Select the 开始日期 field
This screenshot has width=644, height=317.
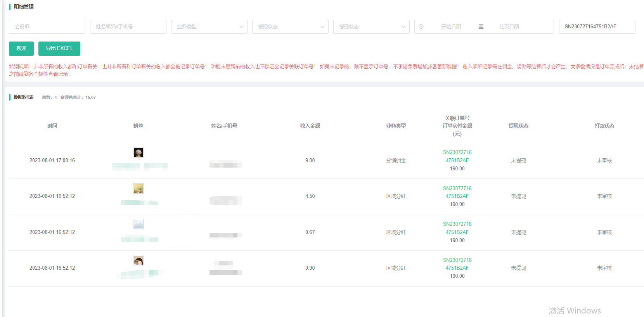451,27
